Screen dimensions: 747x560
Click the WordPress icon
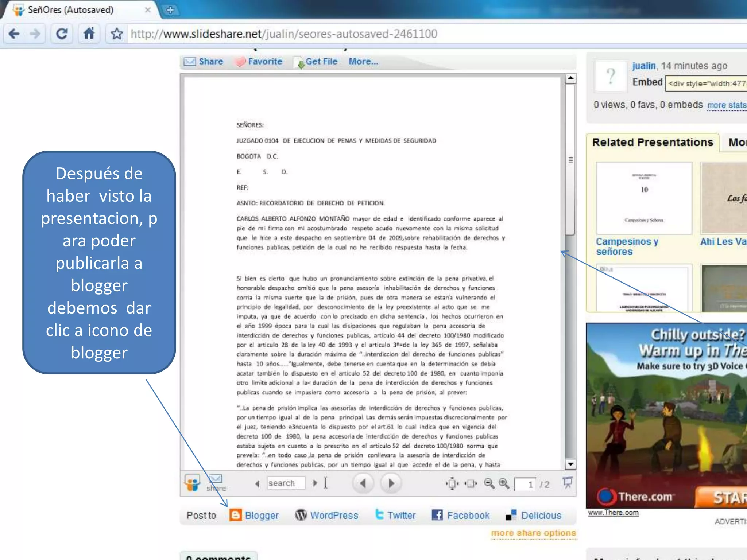click(x=301, y=515)
